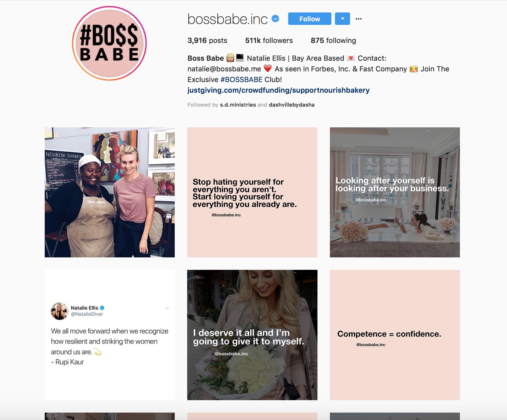Click the verified badge beside Natalie Ellis
The width and height of the screenshot is (507, 420).
click(x=102, y=308)
